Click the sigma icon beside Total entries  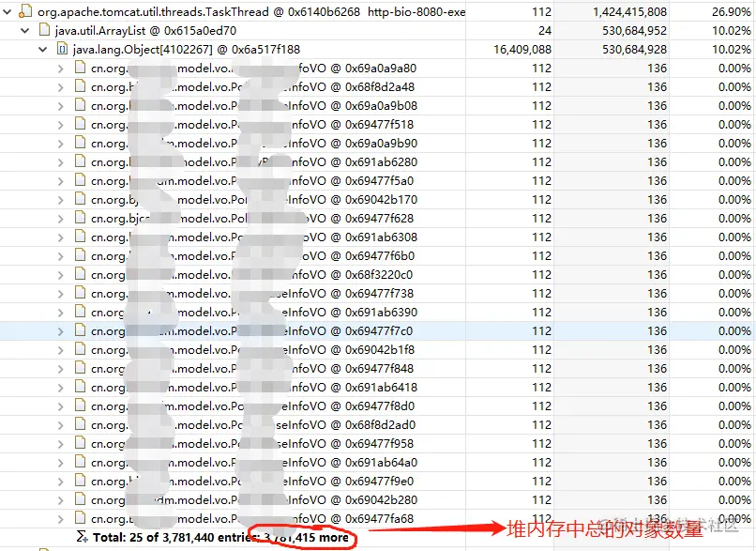coord(83,537)
